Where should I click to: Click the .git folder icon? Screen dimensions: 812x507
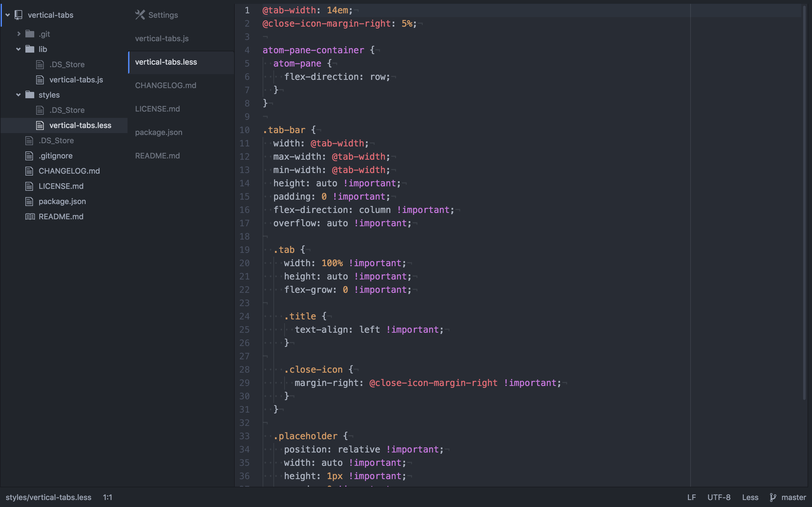pos(30,34)
